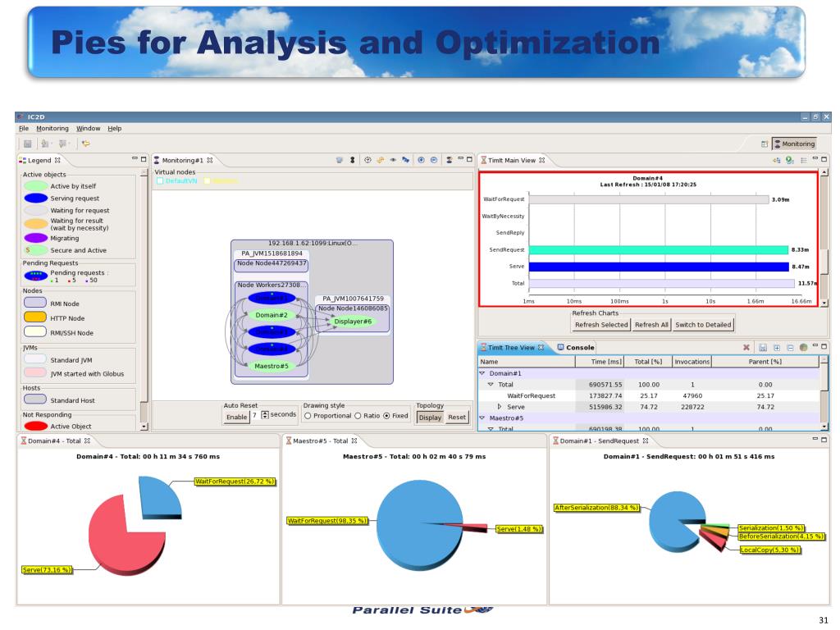Image resolution: width=840 pixels, height=630 pixels.
Task: Switch to the Console tab
Action: coord(576,347)
